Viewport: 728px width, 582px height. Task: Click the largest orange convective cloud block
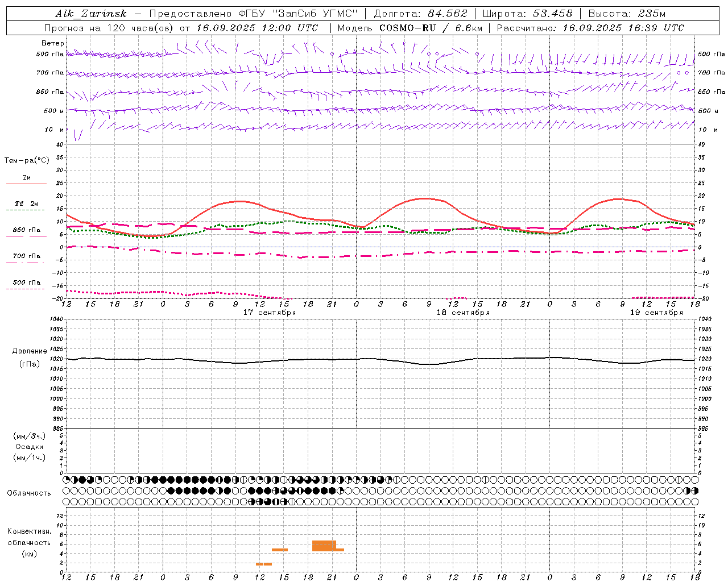tap(324, 546)
